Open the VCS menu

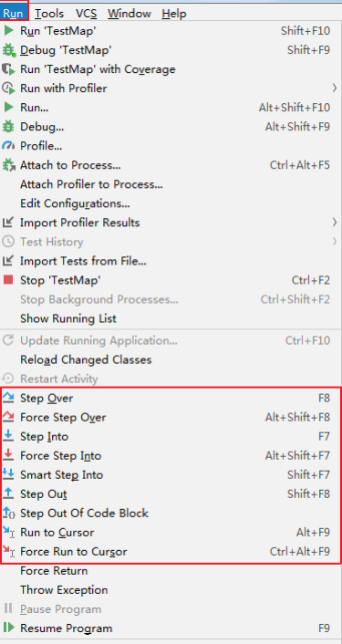[87, 14]
